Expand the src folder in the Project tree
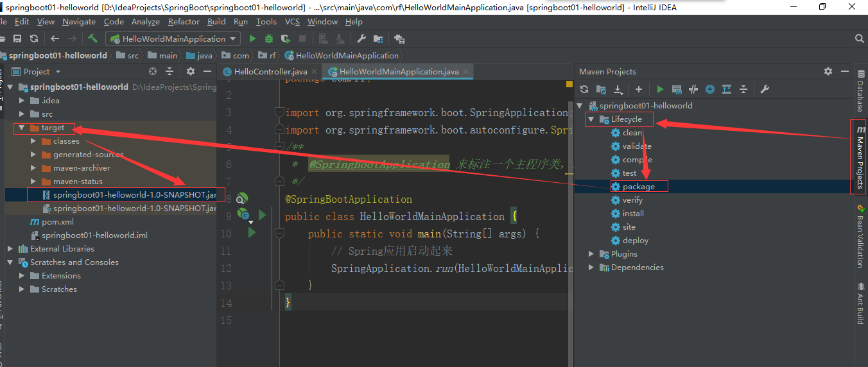The image size is (868, 367). (x=22, y=114)
